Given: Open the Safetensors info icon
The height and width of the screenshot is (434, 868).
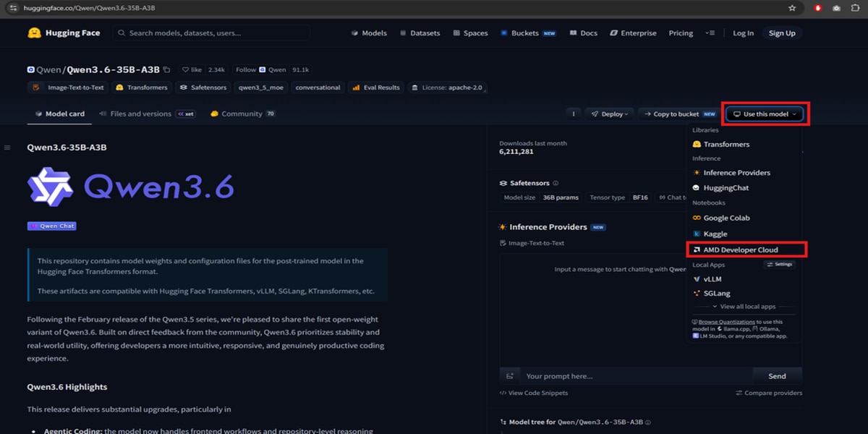Looking at the screenshot, I should (x=556, y=184).
